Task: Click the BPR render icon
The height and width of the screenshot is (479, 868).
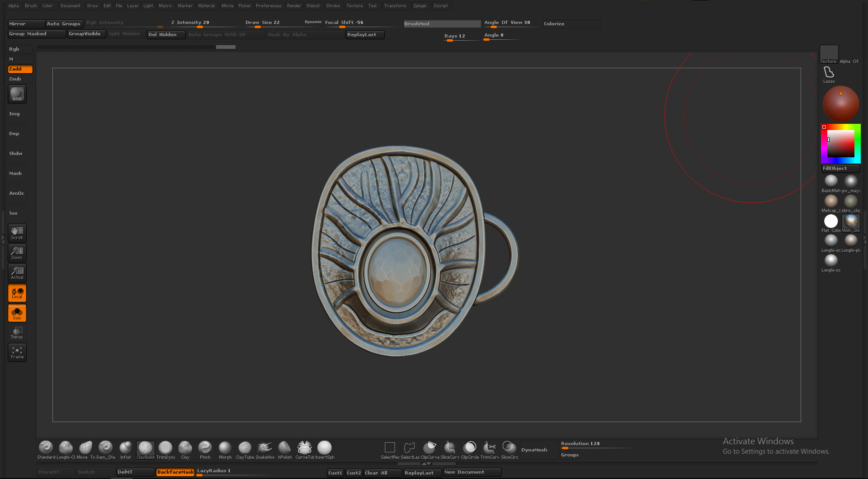Action: (17, 94)
